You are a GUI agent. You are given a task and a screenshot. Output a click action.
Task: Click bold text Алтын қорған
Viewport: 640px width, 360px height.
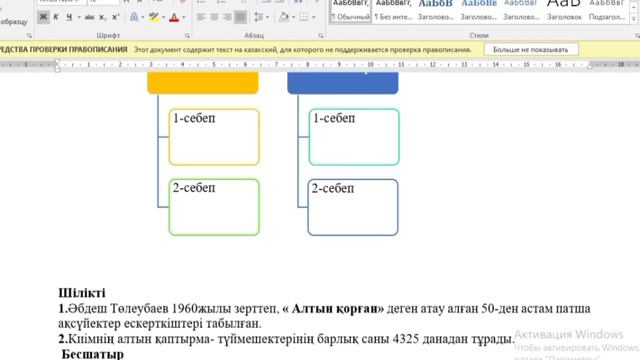tap(338, 309)
